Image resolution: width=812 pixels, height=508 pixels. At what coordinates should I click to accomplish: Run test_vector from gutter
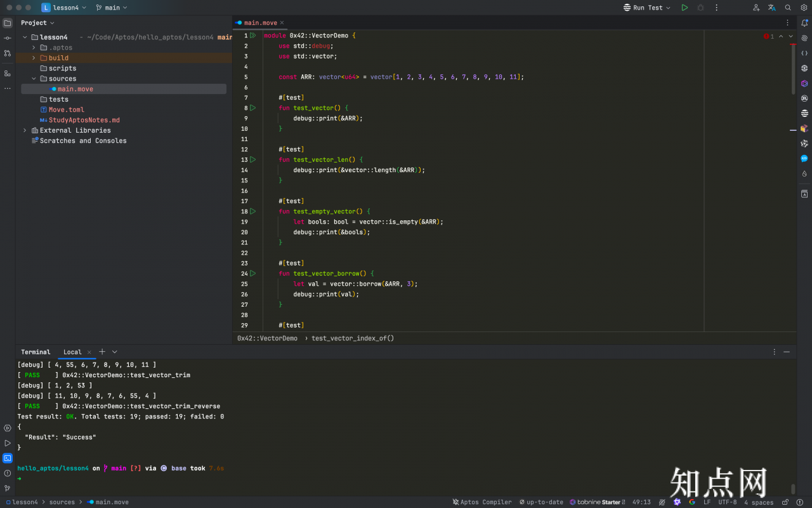click(x=252, y=108)
